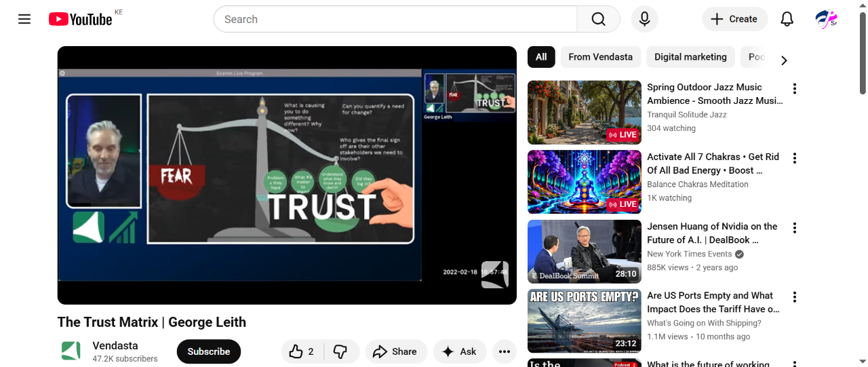
Task: Open the account avatar menu
Action: (x=826, y=19)
